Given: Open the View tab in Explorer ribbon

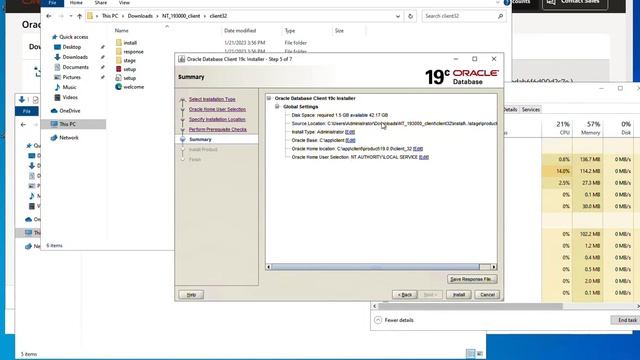Looking at the screenshot, I should click(124, 3).
